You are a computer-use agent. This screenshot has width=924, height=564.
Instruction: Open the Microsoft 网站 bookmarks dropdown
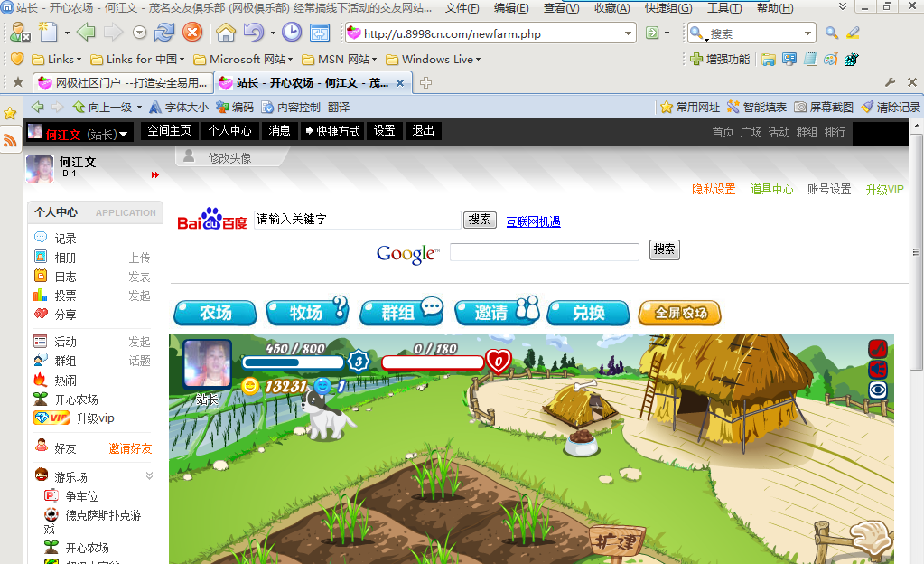coord(243,59)
